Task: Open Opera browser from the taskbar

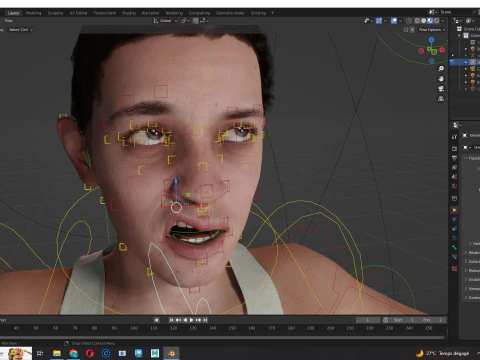Action: (x=90, y=353)
